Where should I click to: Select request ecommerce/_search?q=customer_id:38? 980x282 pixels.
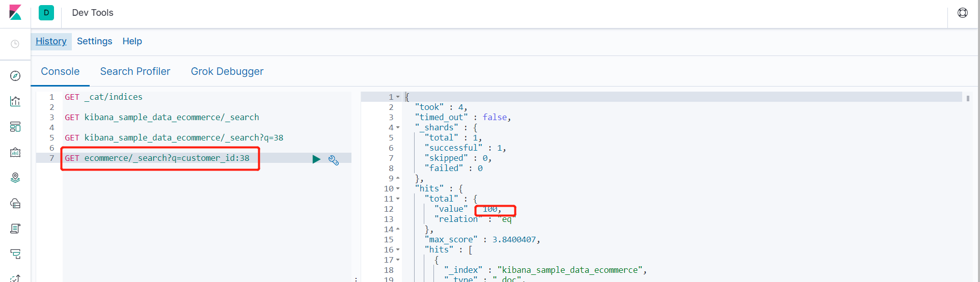click(x=157, y=158)
